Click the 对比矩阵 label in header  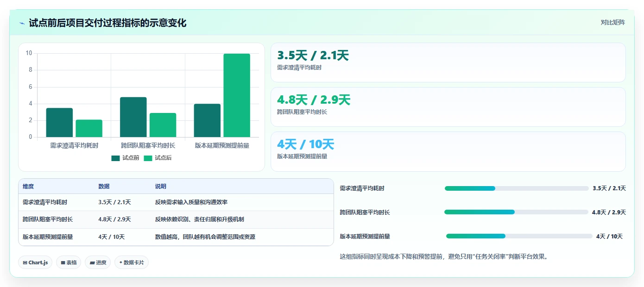pyautogui.click(x=612, y=22)
